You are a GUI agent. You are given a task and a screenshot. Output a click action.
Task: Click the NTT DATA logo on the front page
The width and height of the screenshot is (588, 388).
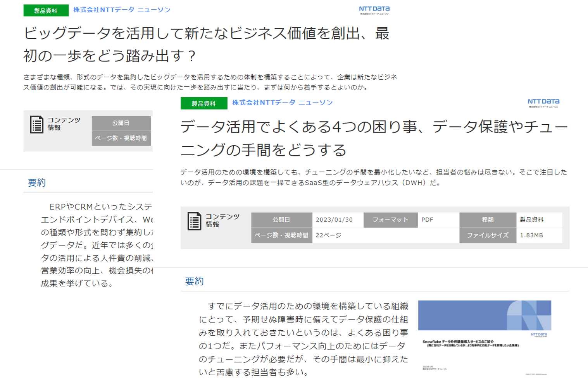[543, 103]
